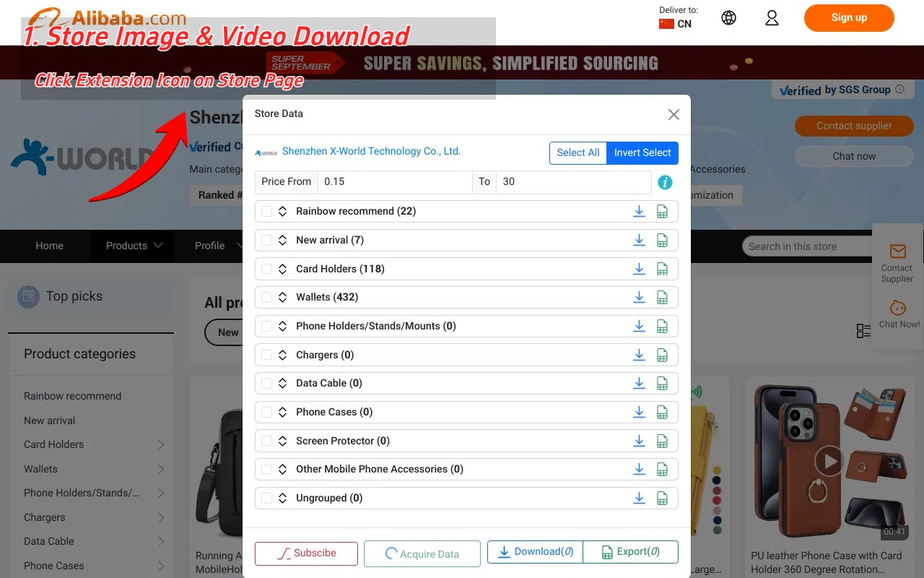Screen dimensions: 924x578
Task: Download images for Wallets category
Action: pyautogui.click(x=639, y=297)
